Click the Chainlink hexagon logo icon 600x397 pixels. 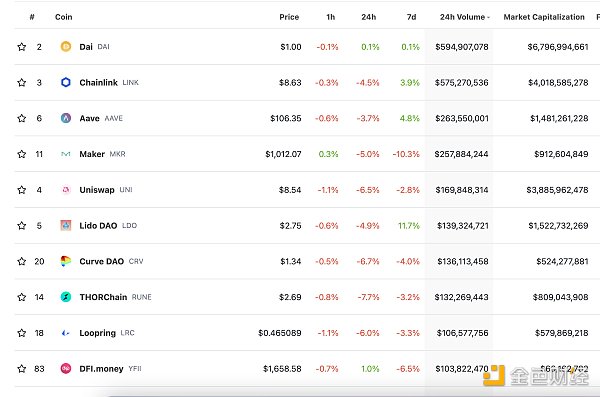click(x=66, y=82)
